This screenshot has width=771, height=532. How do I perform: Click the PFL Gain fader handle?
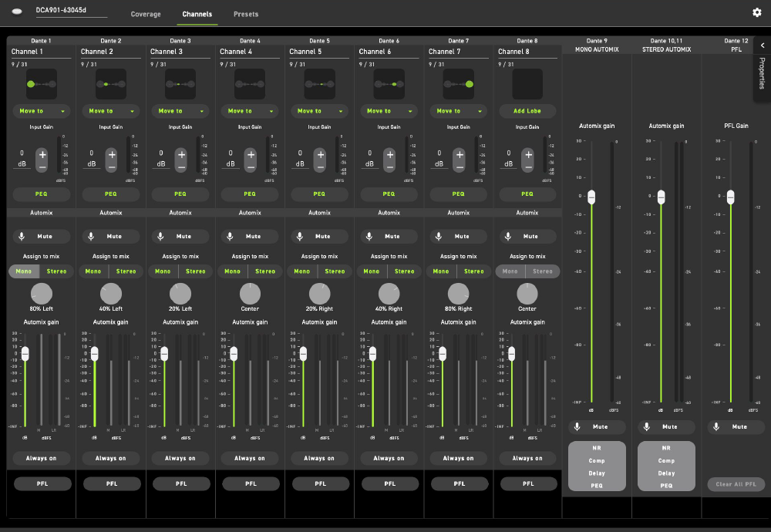(x=730, y=197)
